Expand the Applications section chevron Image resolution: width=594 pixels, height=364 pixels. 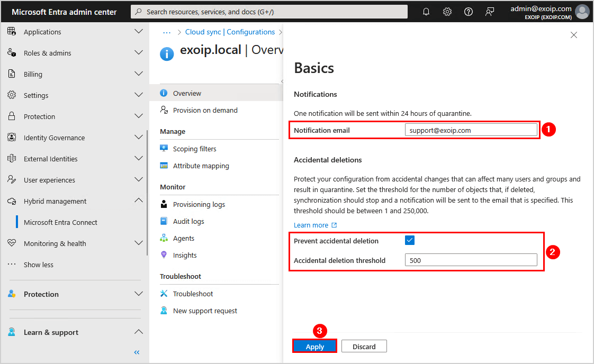pos(139,31)
